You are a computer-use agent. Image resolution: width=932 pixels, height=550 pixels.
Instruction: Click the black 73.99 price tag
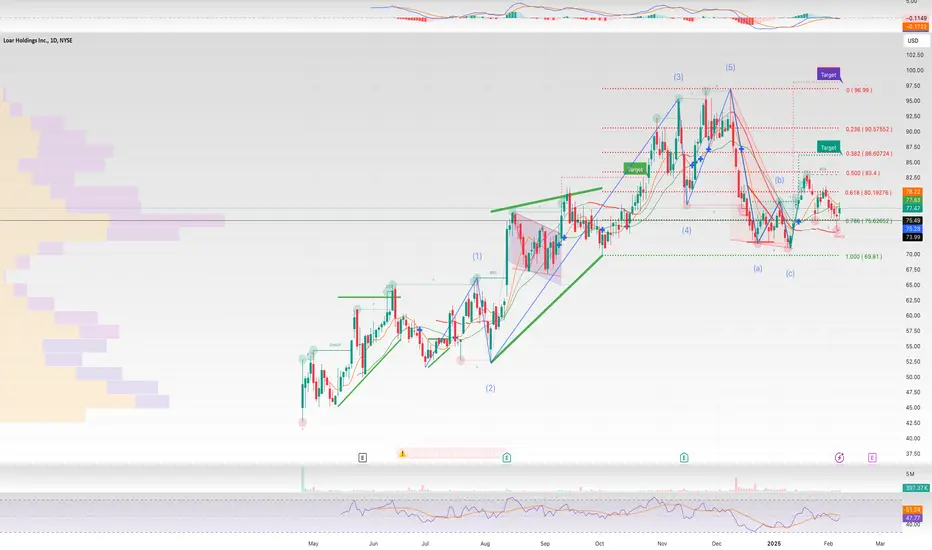[x=912, y=237]
